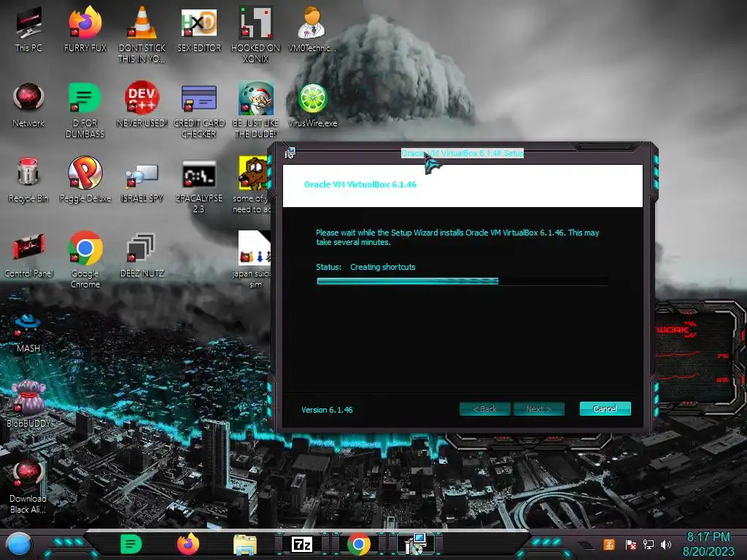
Task: Open the VLC cone desktop shortcut
Action: pyautogui.click(x=142, y=34)
